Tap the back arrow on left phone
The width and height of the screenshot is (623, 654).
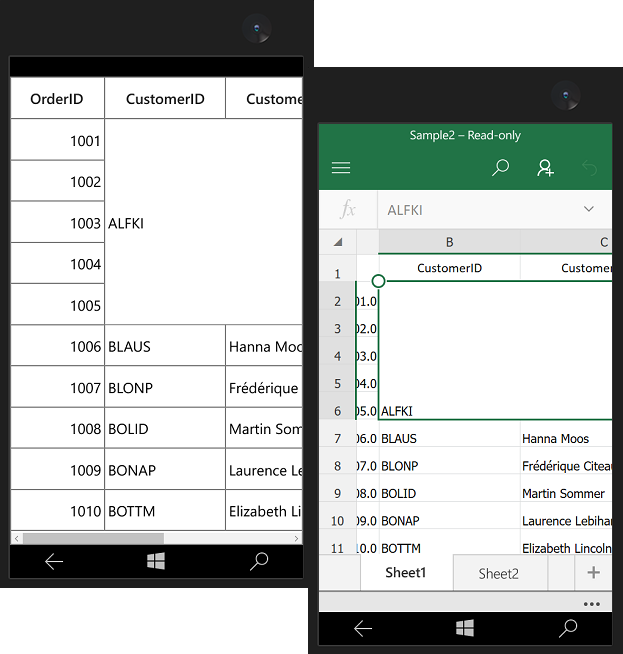click(54, 561)
